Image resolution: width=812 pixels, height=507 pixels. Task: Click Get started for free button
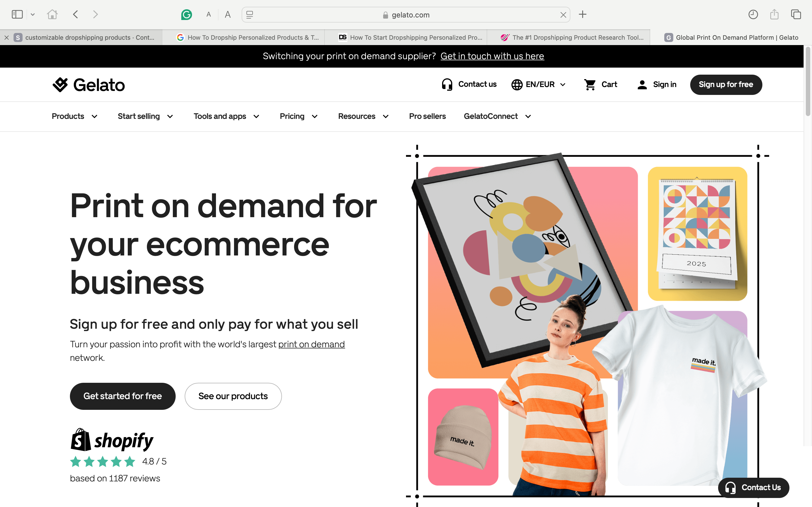click(122, 396)
